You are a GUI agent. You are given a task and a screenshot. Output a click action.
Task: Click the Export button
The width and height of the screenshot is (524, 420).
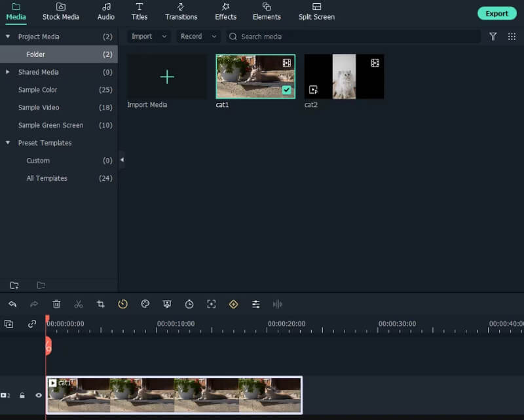pos(496,13)
